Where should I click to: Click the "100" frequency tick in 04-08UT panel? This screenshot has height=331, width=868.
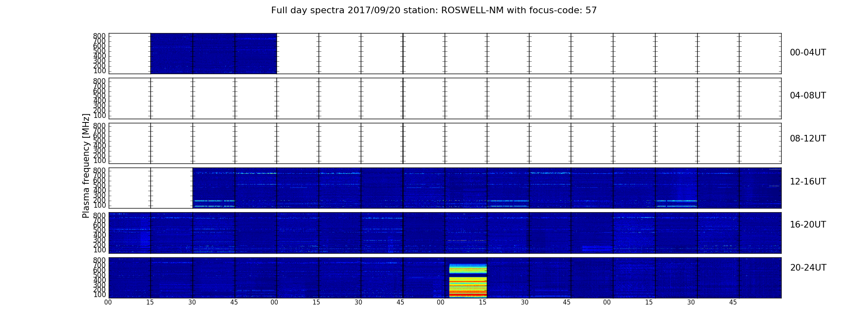pos(100,115)
